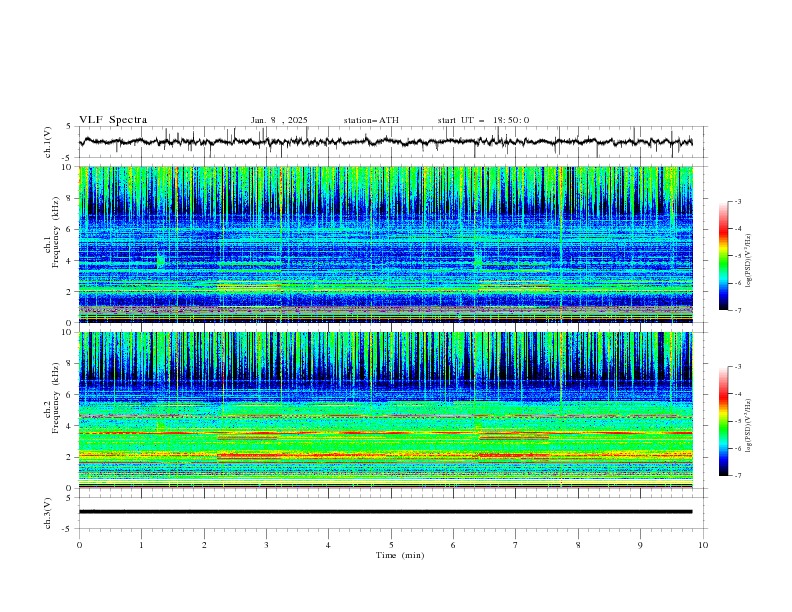Click the ch.1 colorbar "log(PSD)(V²/Hz)" label
This screenshot has width=792, height=612.
[749, 261]
